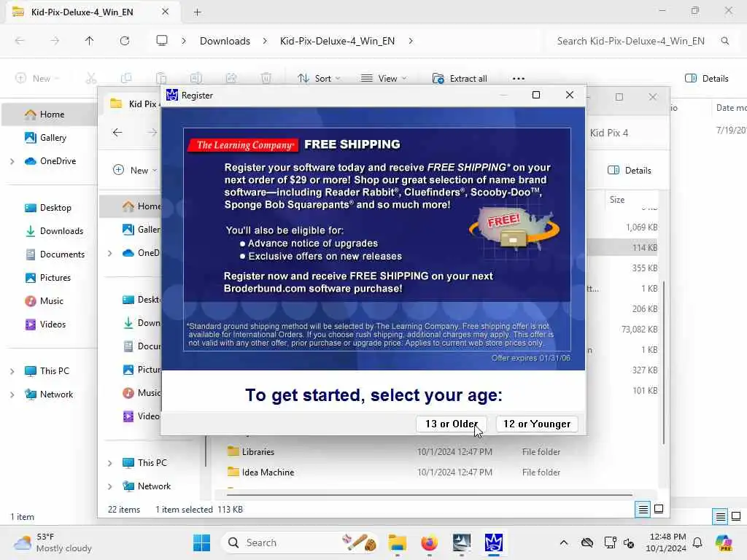
Task: Open the See more (three dots) menu
Action: [x=519, y=79]
